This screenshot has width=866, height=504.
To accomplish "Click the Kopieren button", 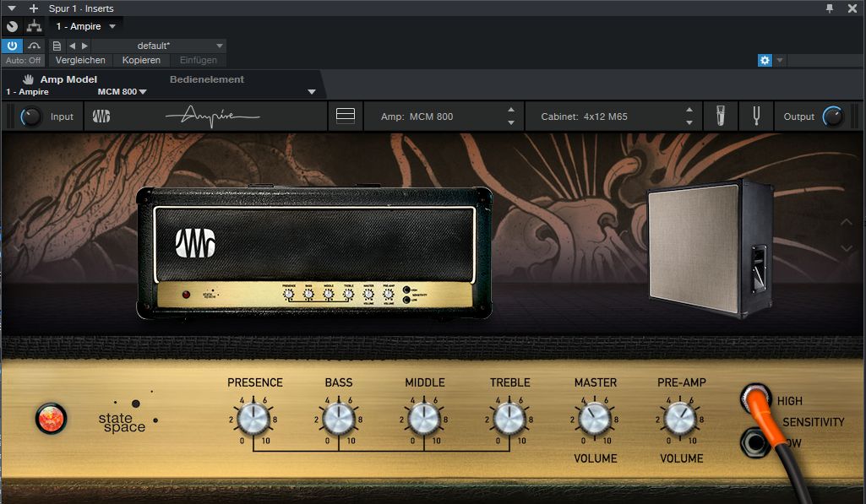I will click(x=141, y=60).
